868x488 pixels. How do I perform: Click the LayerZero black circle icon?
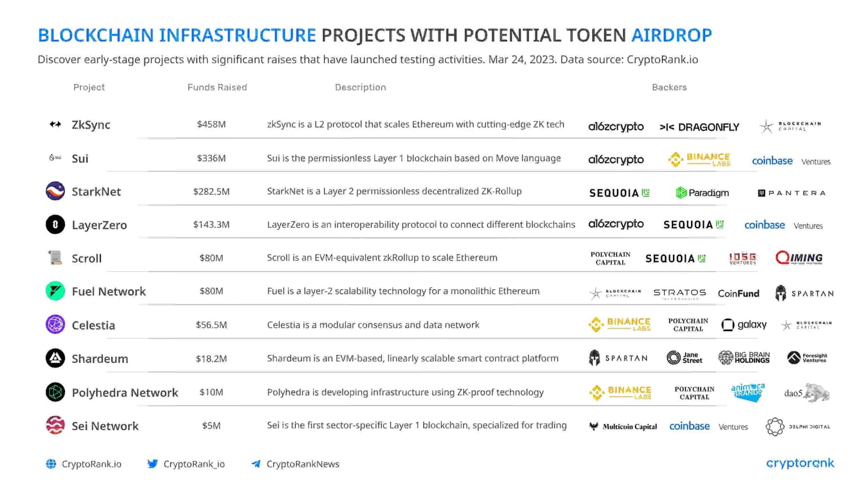coord(55,225)
